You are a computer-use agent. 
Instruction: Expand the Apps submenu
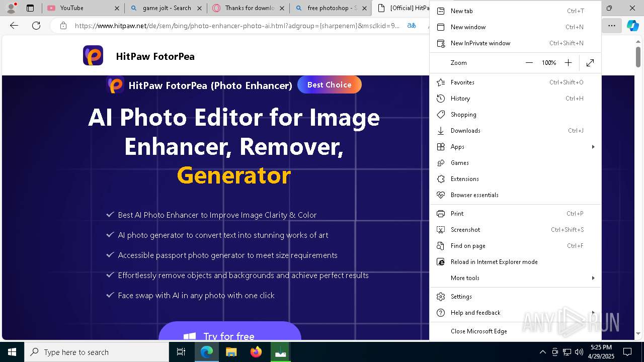pos(515,147)
